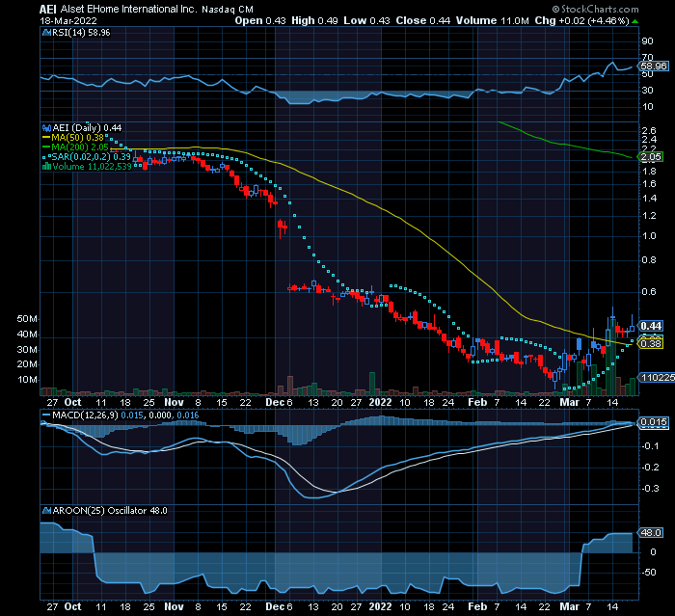The height and width of the screenshot is (616, 675).
Task: Click the -50 level on the Aroon axis
Action: tap(650, 573)
